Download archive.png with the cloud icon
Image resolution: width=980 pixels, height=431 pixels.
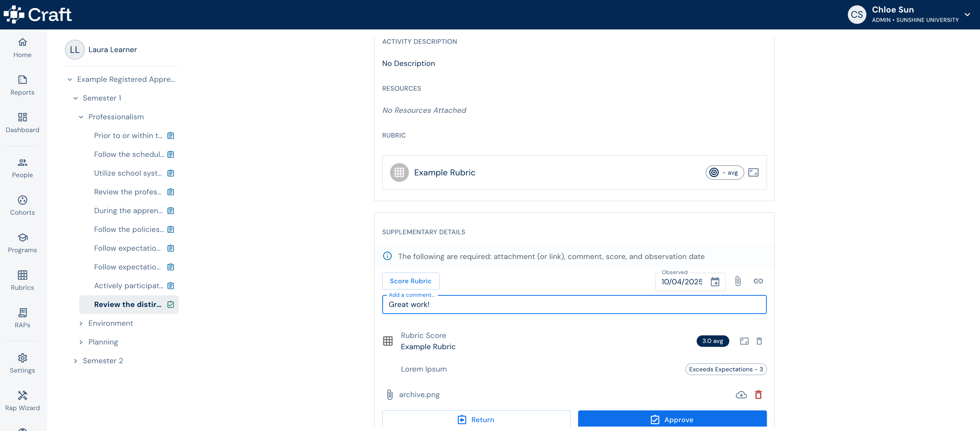(x=741, y=395)
